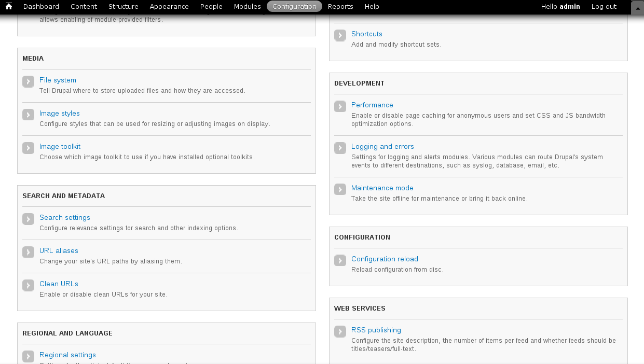Open the URL aliases link

click(59, 251)
